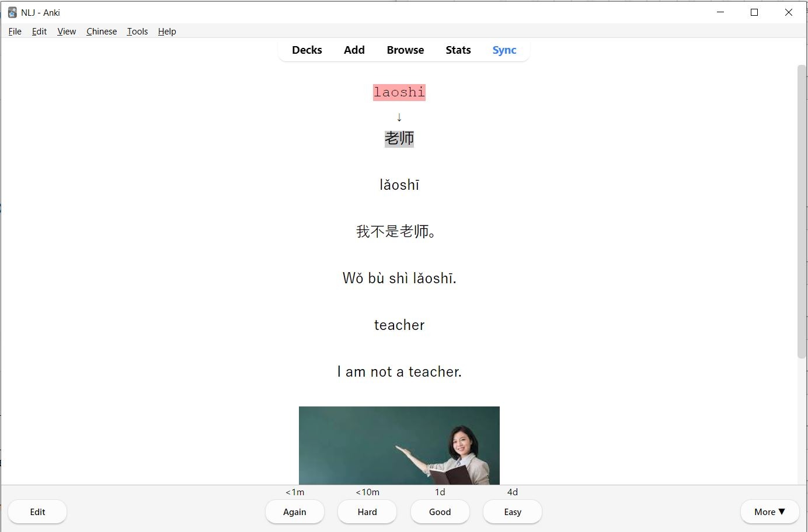Click the highlighted hanzi 老师
Screen dimensions: 808x532
399,138
